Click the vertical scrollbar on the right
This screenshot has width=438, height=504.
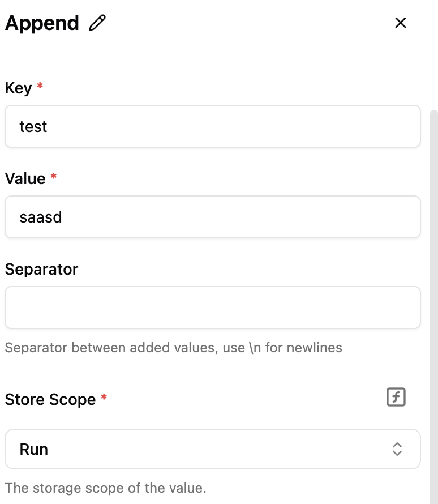pos(434,283)
